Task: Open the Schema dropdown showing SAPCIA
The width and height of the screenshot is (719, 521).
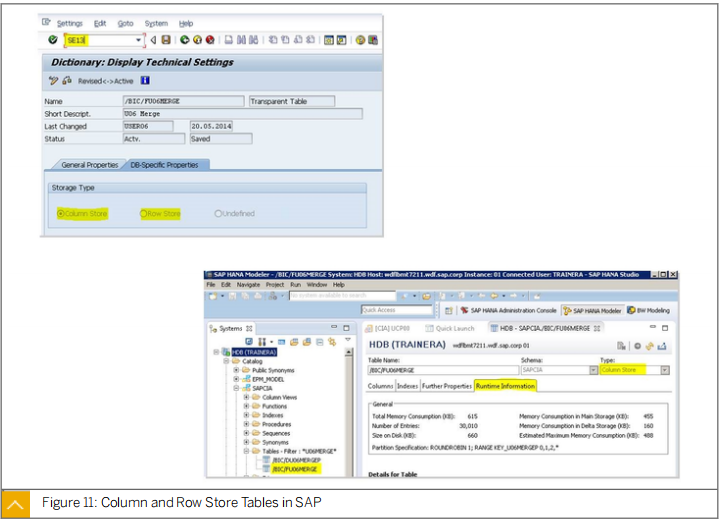Action: tap(593, 370)
